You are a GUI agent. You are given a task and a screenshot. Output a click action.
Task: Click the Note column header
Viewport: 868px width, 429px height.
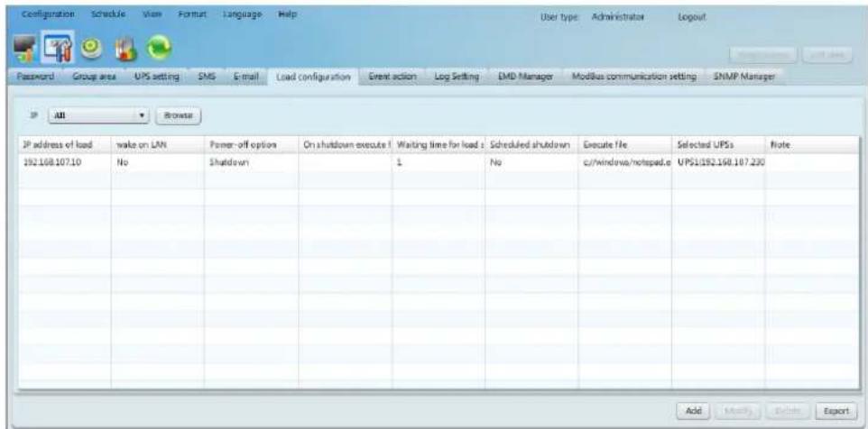(811, 145)
